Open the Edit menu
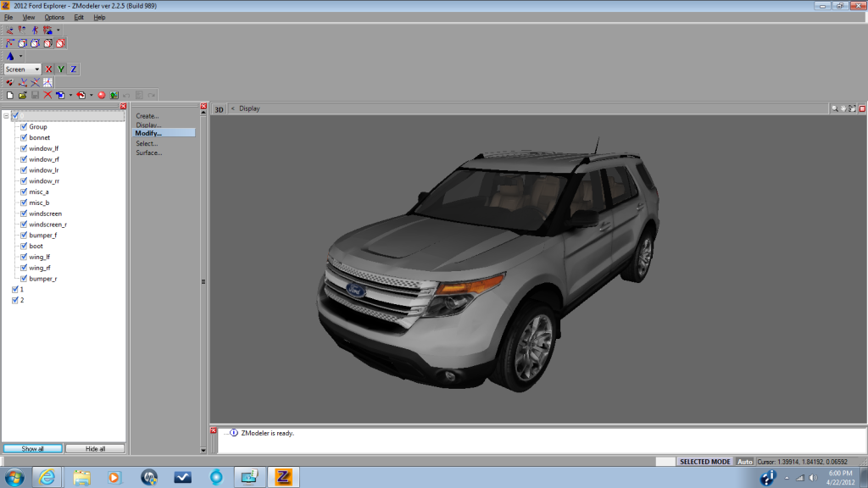 tap(79, 17)
